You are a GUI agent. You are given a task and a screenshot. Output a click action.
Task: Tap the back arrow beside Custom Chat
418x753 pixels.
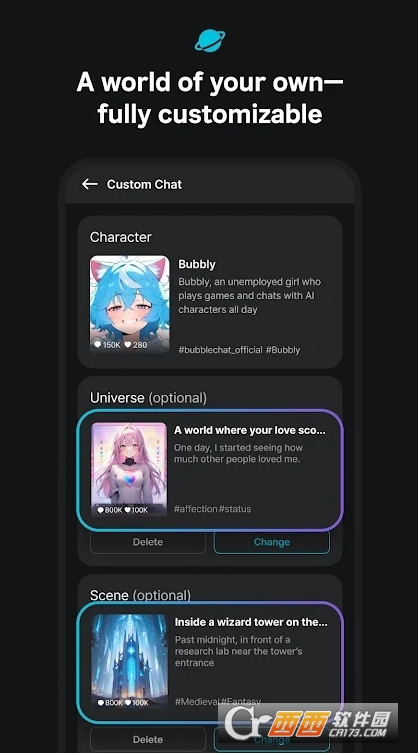click(x=90, y=184)
